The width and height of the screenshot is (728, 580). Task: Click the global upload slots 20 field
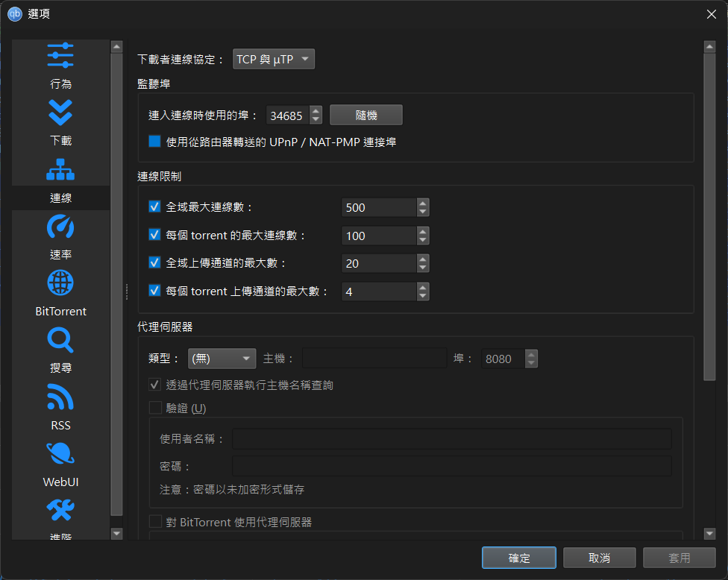coord(379,264)
